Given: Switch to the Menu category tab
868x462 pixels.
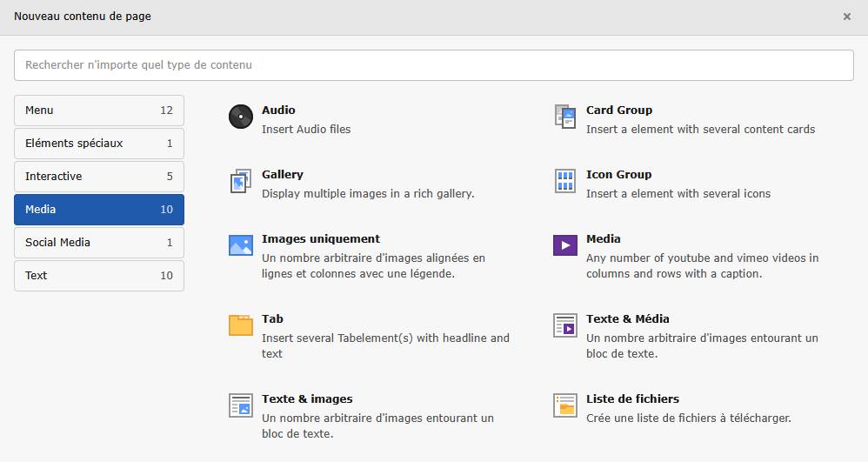Looking at the screenshot, I should click(99, 110).
